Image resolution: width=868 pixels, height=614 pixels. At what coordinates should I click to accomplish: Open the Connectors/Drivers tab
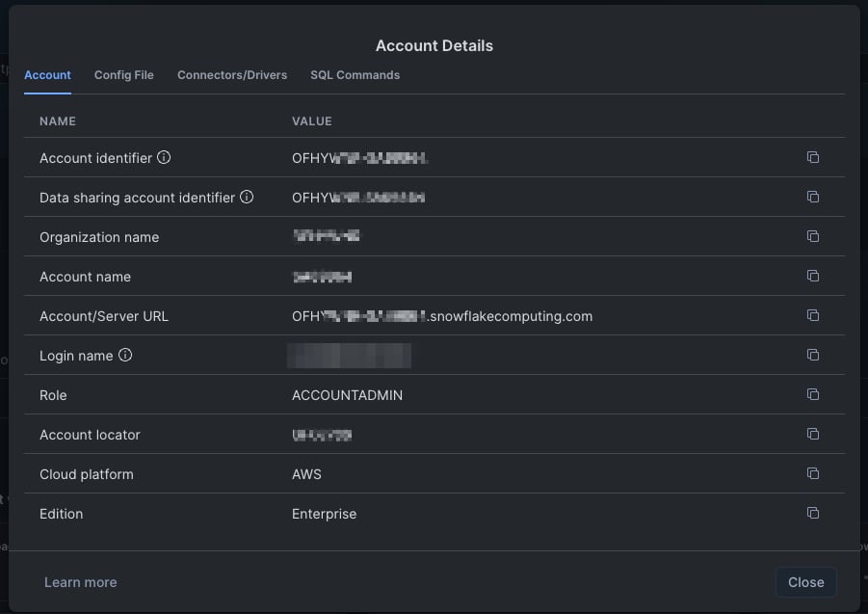[232, 75]
